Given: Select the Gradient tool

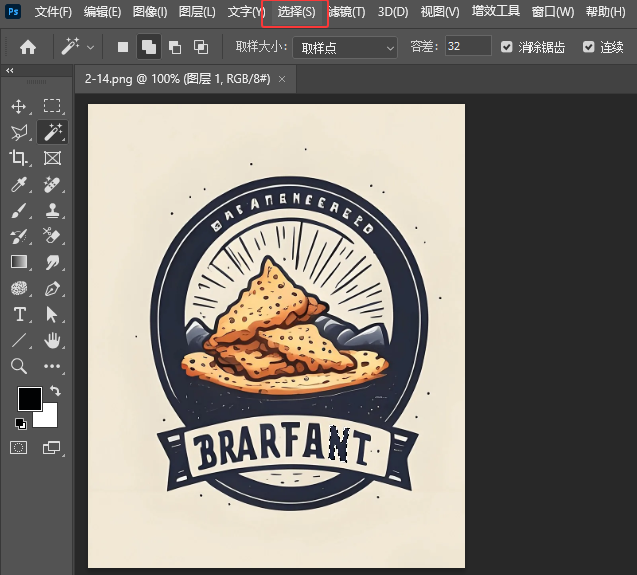Looking at the screenshot, I should (x=19, y=262).
